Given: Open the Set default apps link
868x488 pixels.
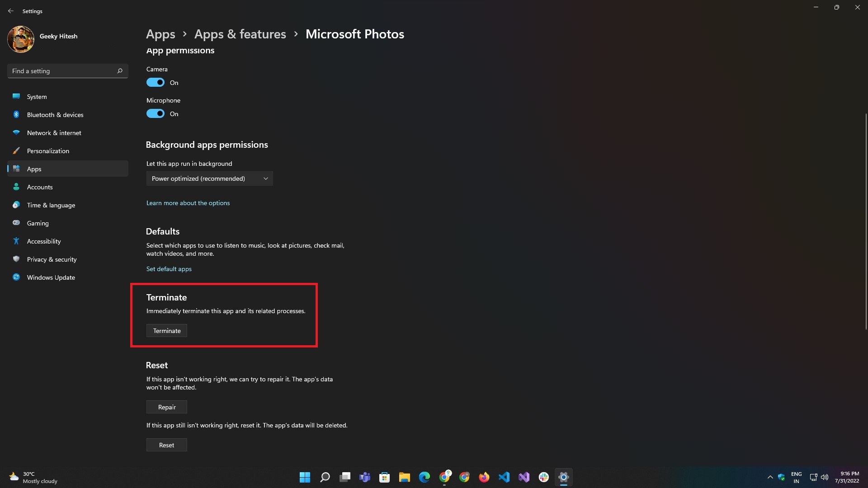Looking at the screenshot, I should pyautogui.click(x=169, y=268).
